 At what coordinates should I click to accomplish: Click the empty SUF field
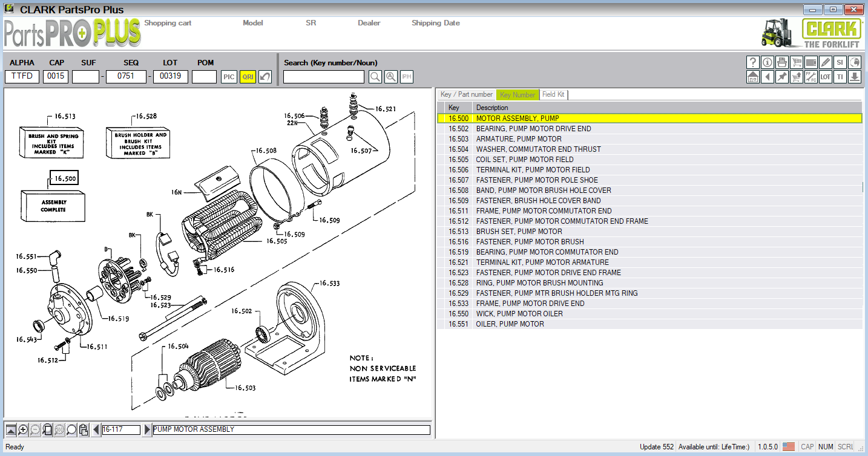tap(85, 77)
